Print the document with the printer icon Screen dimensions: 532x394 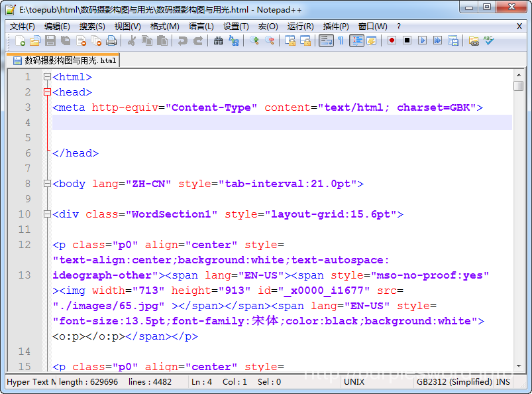pos(111,40)
